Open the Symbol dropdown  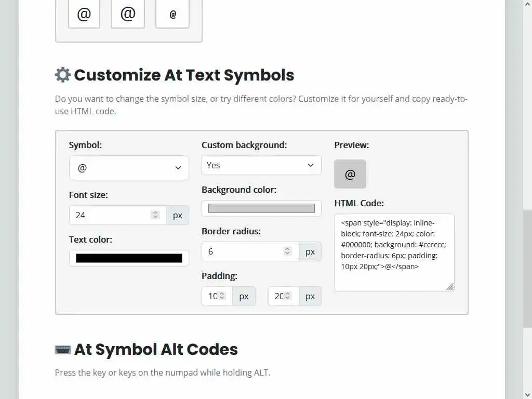point(129,168)
